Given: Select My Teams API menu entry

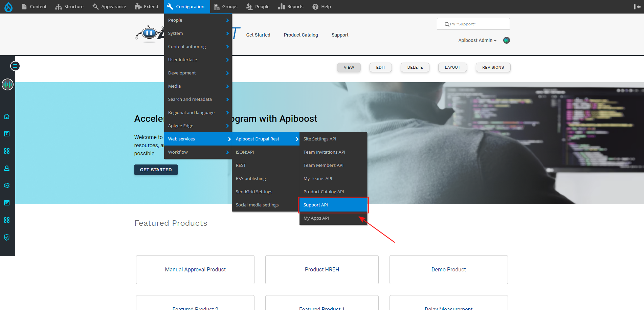Looking at the screenshot, I should coord(333,179).
